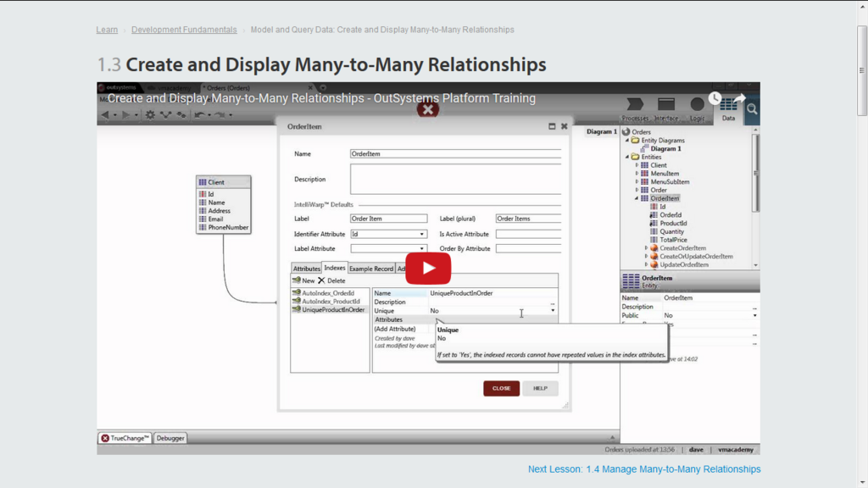Switch to the Example Record tab
The image size is (868, 488).
pyautogui.click(x=371, y=269)
